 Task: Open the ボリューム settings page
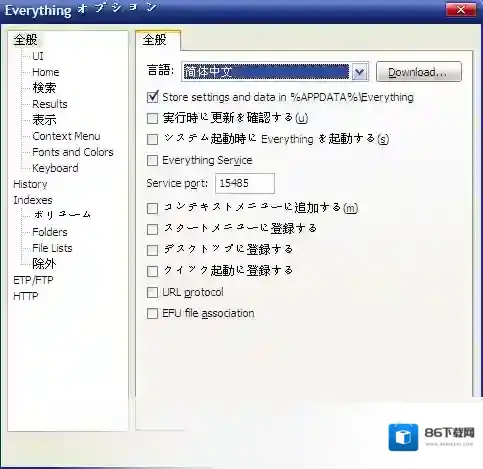[62, 215]
